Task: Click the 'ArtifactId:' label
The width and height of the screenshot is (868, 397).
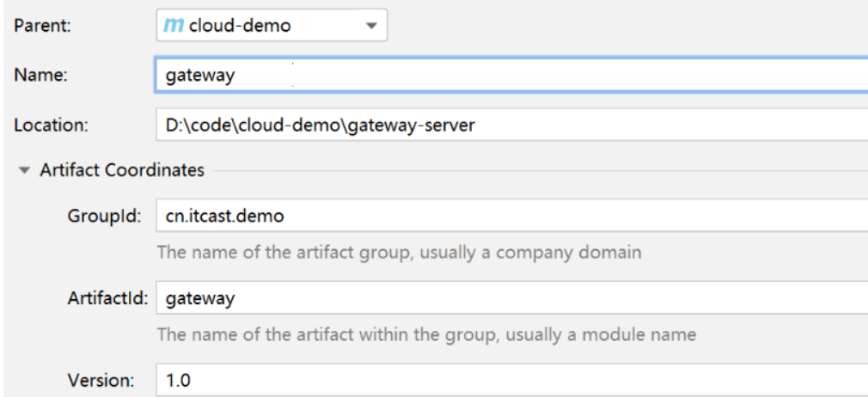Action: pyautogui.click(x=108, y=299)
